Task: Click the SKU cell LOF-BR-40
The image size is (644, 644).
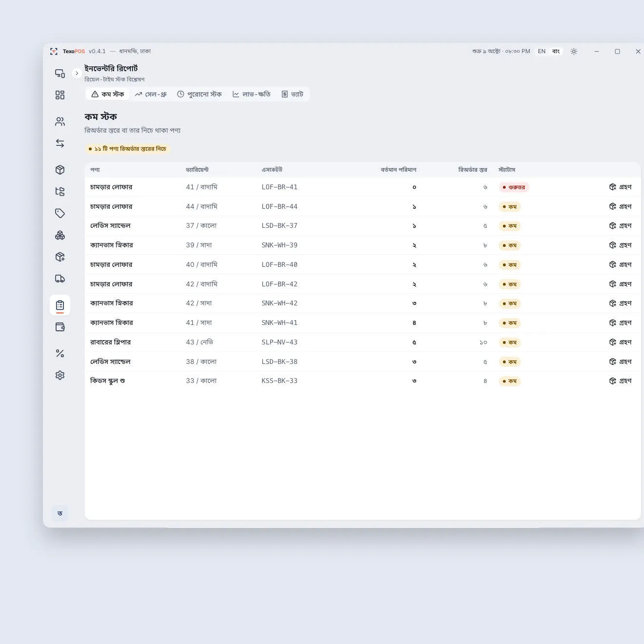Action: point(280,264)
